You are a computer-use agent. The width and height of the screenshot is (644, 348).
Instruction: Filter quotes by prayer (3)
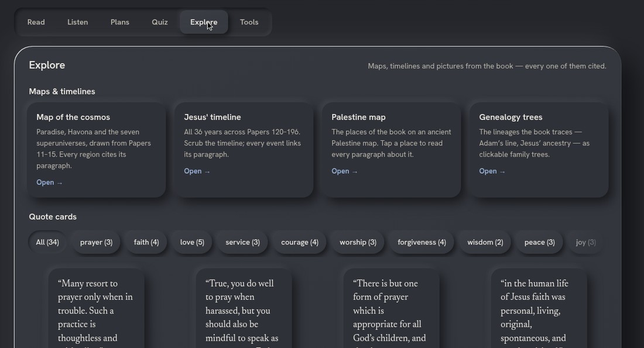[x=96, y=242]
